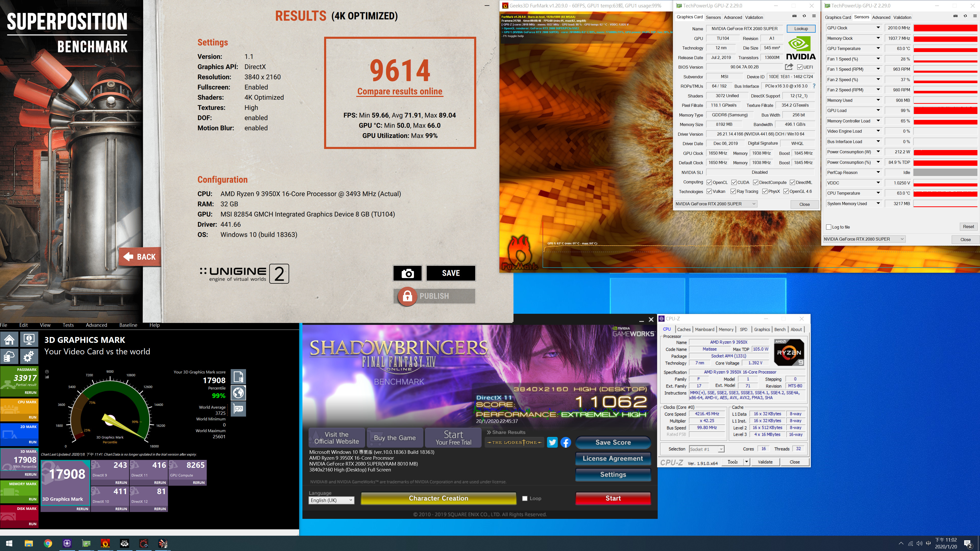Click the PassMark video card model icon

click(239, 409)
